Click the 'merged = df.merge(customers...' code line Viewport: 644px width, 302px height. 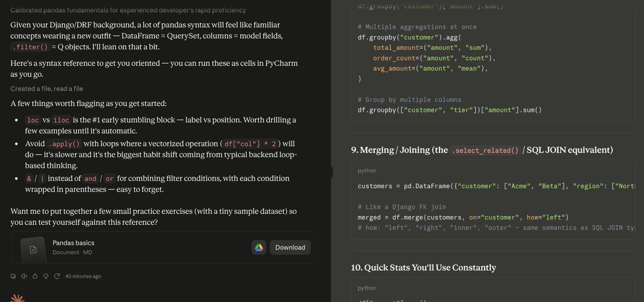[x=463, y=217]
